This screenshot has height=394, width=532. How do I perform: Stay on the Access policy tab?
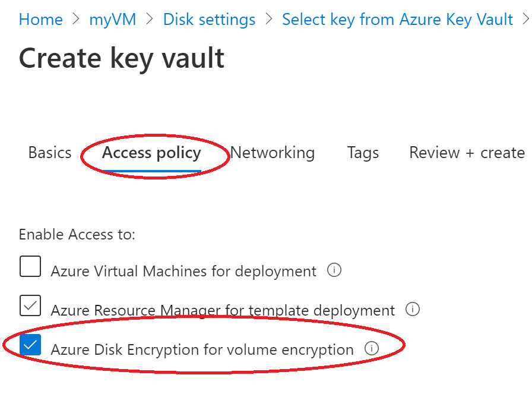151,153
